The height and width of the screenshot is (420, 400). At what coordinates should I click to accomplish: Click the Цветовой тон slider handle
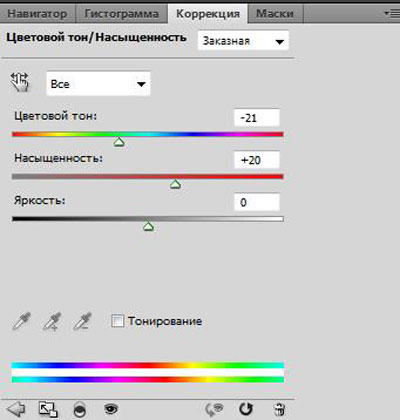[119, 142]
